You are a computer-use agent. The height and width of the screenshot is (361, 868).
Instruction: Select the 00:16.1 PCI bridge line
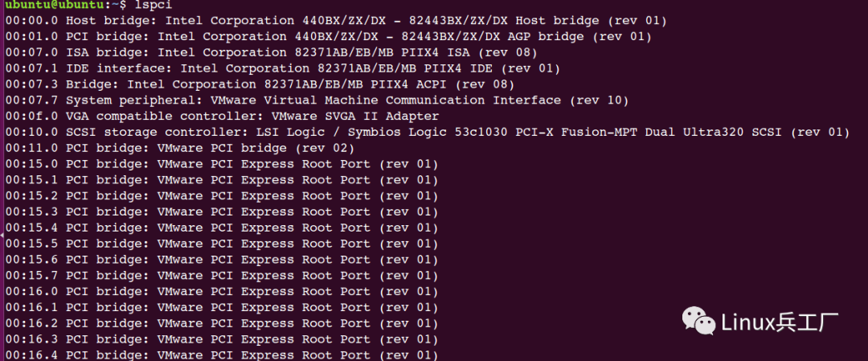click(x=222, y=308)
